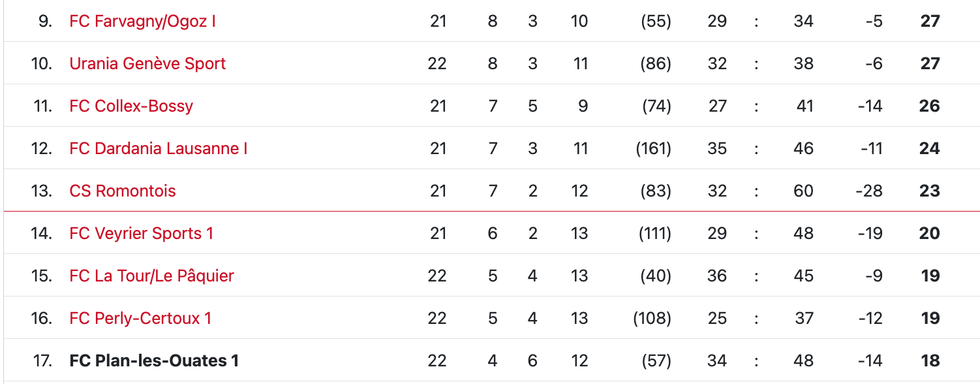Click the FC Veyrier Sports 1 link
The image size is (980, 384).
click(142, 233)
